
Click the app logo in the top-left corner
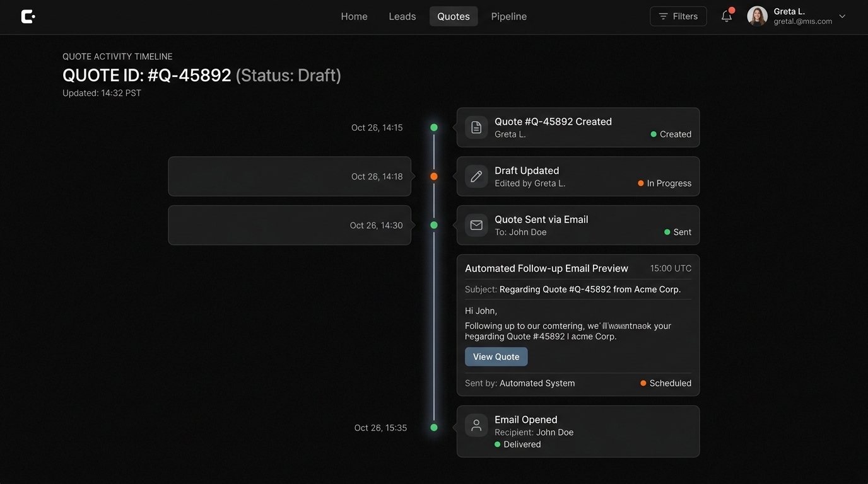click(x=28, y=16)
